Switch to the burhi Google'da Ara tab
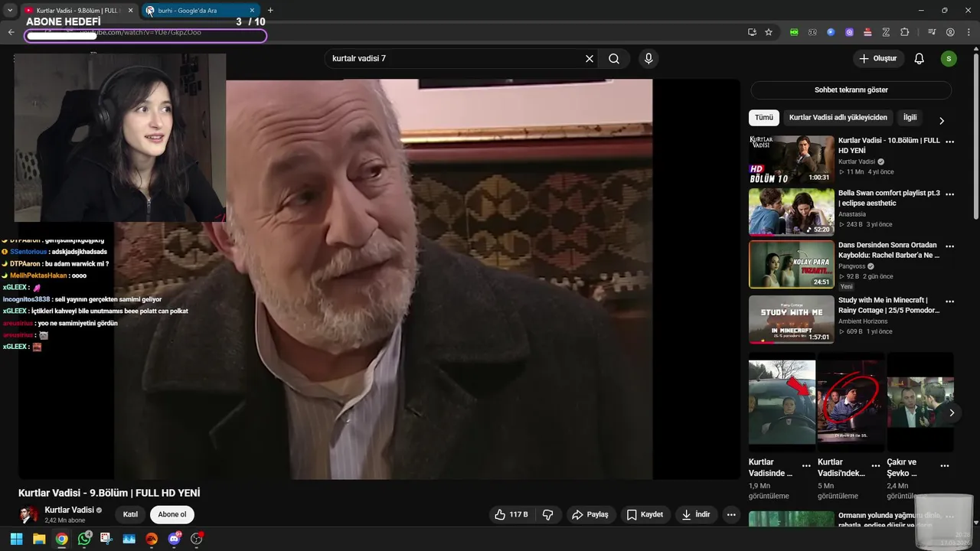 [x=201, y=11]
